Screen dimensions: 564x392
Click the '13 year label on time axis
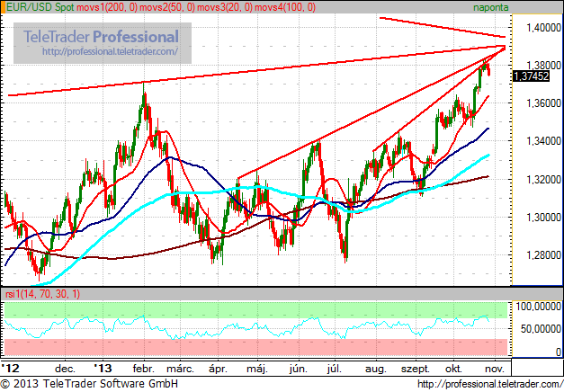click(x=103, y=369)
